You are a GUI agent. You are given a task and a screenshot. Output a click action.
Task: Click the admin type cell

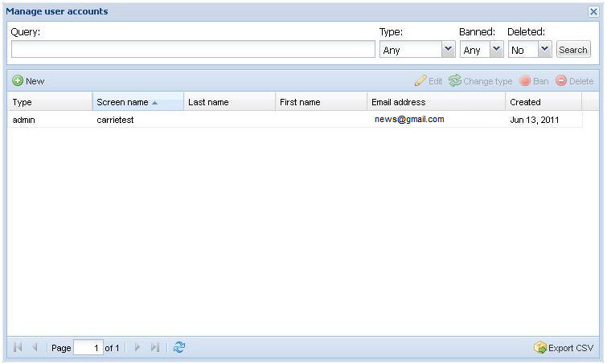23,120
